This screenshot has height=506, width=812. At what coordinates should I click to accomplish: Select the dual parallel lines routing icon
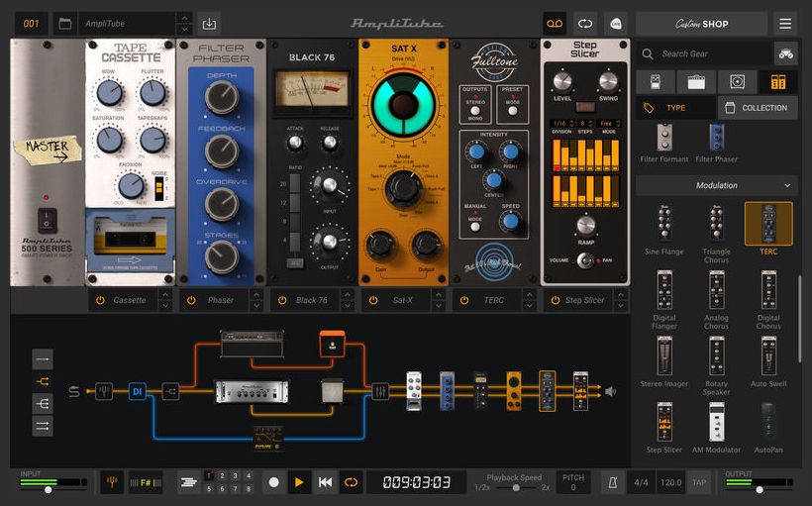coord(43,426)
